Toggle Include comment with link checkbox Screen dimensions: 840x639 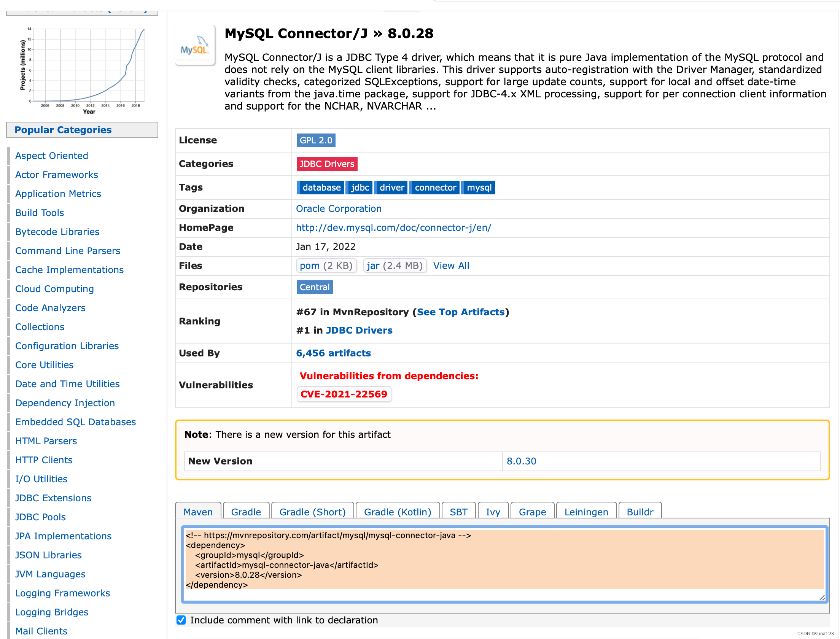tap(181, 620)
